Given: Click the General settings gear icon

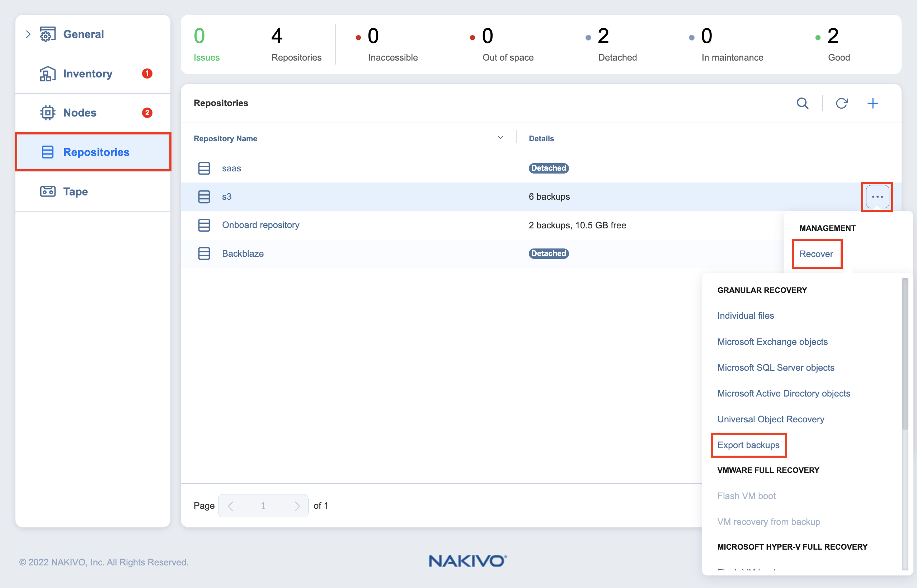Looking at the screenshot, I should tap(48, 34).
